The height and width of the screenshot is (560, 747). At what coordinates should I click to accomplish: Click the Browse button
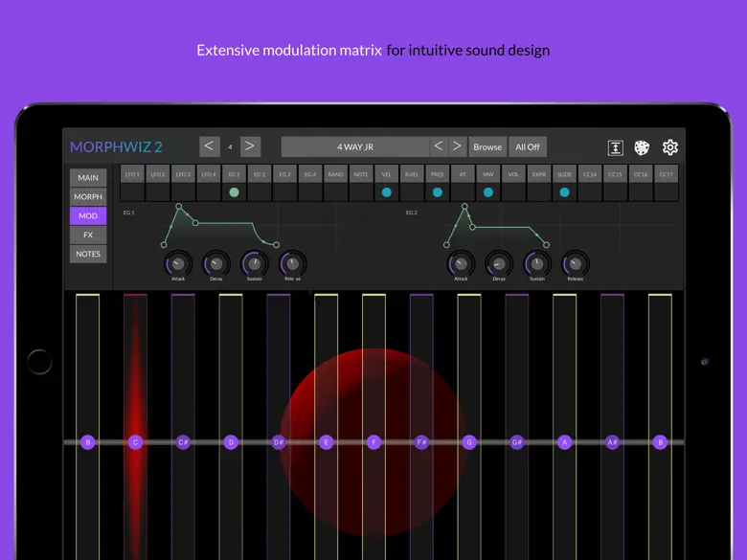(487, 146)
